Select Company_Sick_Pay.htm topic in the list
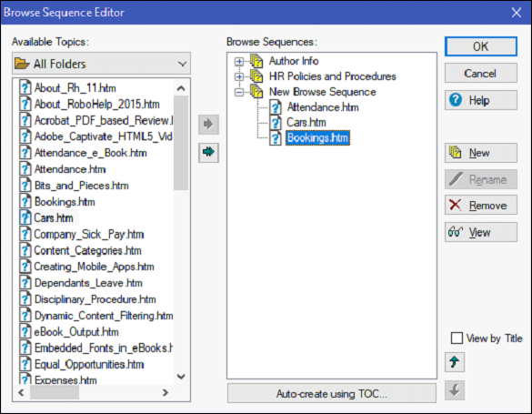Image resolution: width=532 pixels, height=414 pixels. [x=89, y=235]
